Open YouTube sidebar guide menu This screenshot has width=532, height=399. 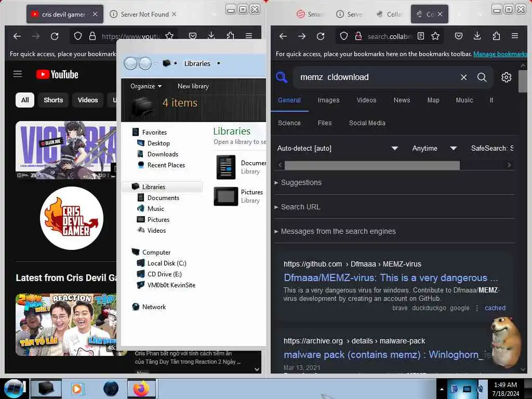(18, 74)
